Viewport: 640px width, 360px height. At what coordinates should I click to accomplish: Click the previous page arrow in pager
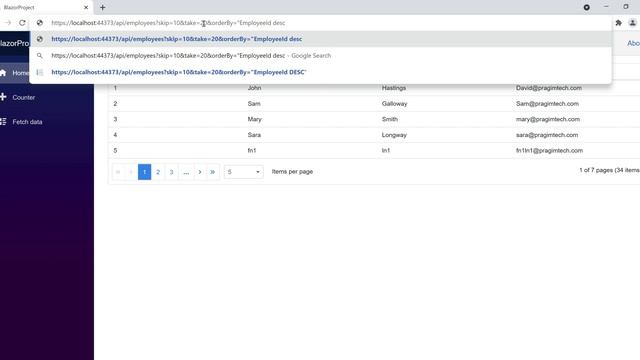pyautogui.click(x=131, y=172)
